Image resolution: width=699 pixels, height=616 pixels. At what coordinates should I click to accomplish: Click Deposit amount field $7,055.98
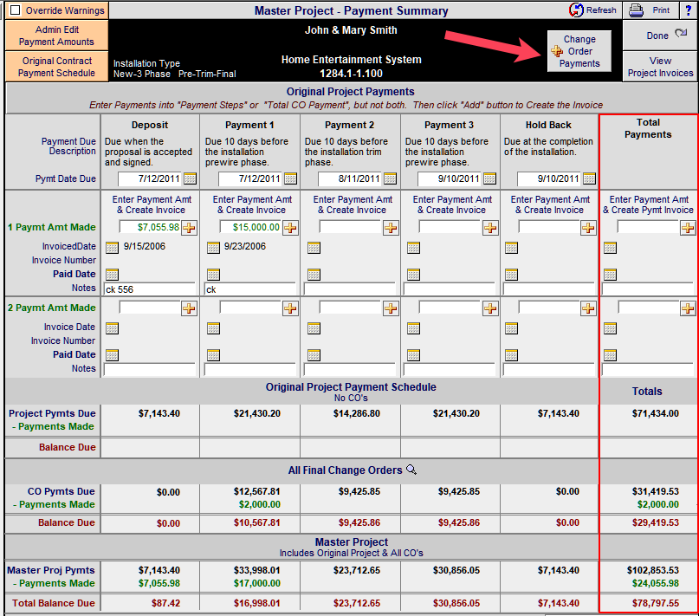click(x=150, y=227)
